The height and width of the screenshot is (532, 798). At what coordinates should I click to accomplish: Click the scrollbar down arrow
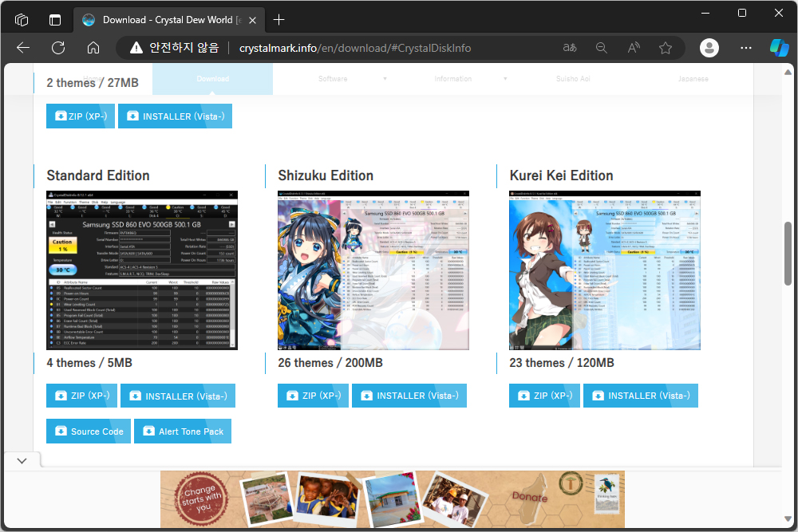[788, 518]
